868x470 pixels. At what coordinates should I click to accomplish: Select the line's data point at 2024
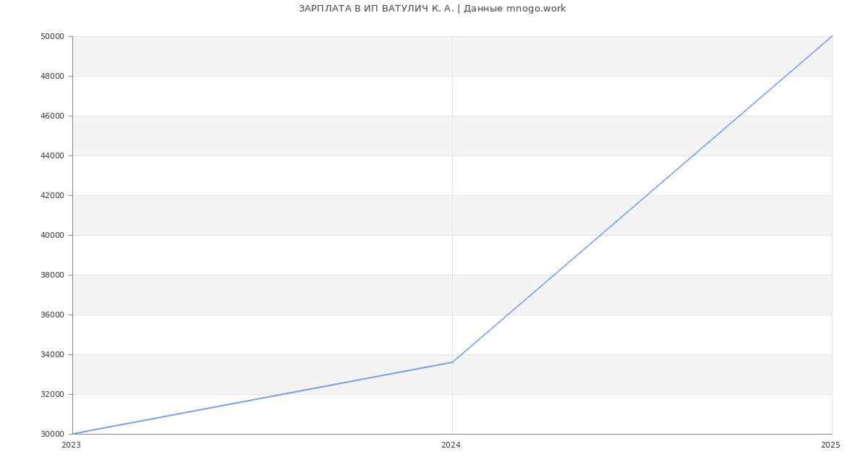click(x=452, y=362)
